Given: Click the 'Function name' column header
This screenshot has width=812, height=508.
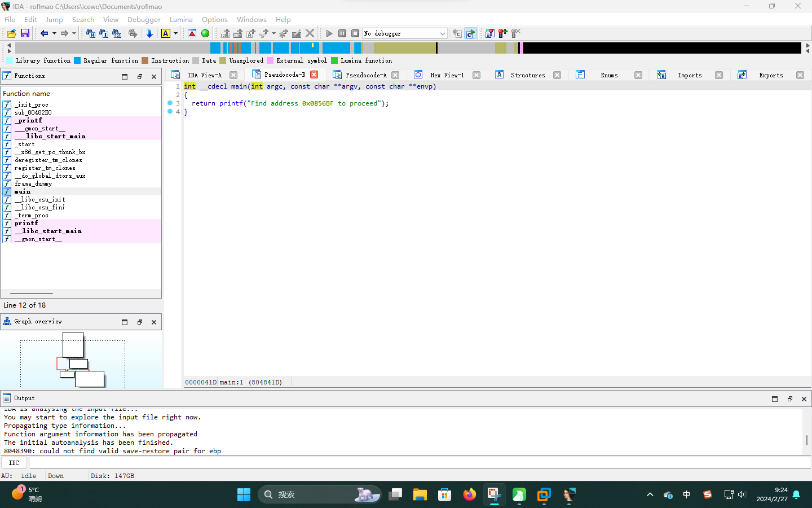Looking at the screenshot, I should click(x=27, y=94).
